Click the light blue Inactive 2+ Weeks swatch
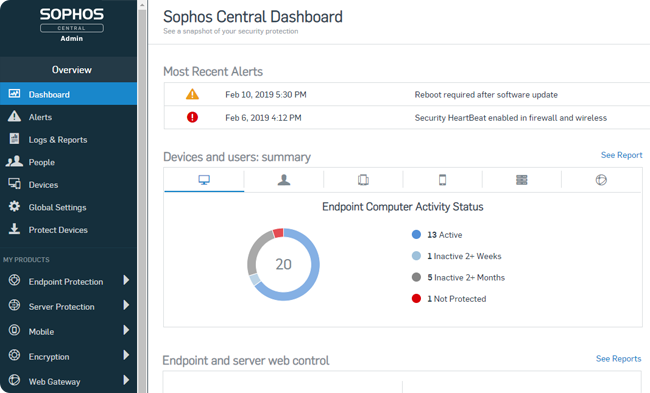The image size is (650, 393). coord(416,256)
